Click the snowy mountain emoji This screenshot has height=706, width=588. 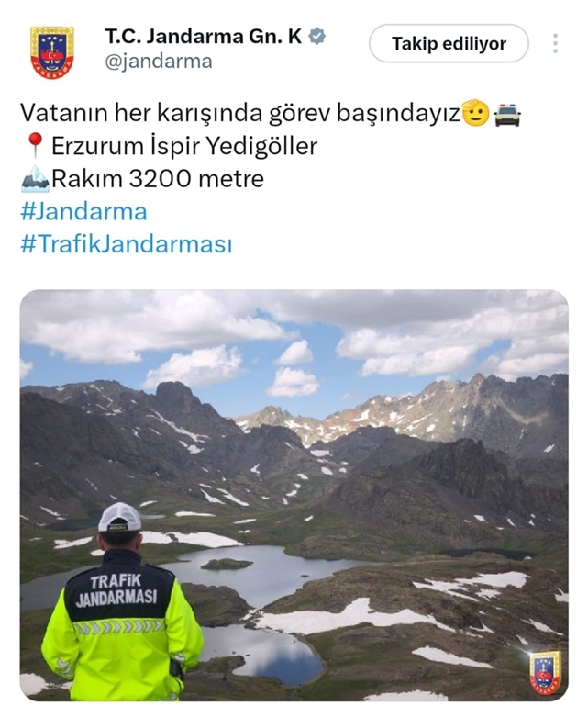(35, 179)
